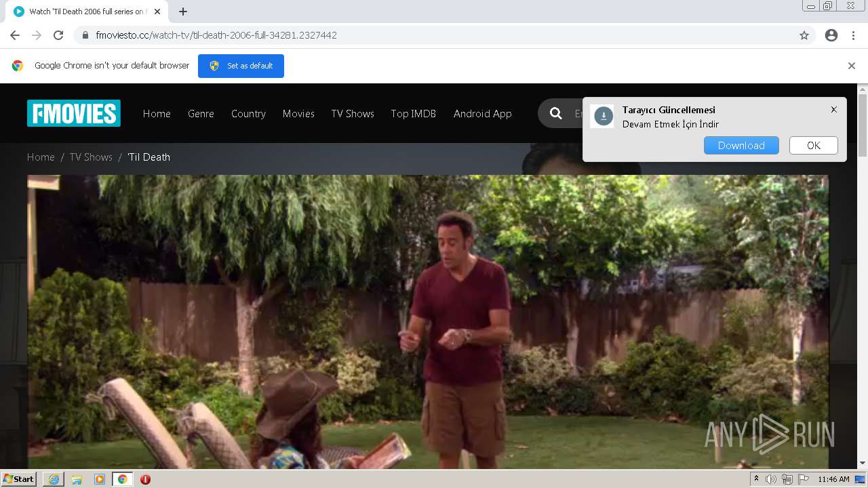The image size is (868, 488).
Task: Open the Android App menu item
Action: click(483, 114)
